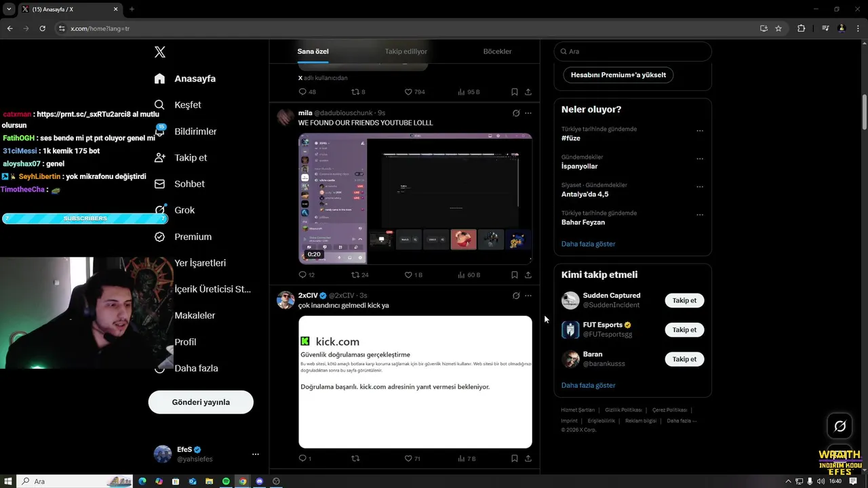Follow FUT Esports
Screen dimensions: 868x488
click(x=684, y=330)
